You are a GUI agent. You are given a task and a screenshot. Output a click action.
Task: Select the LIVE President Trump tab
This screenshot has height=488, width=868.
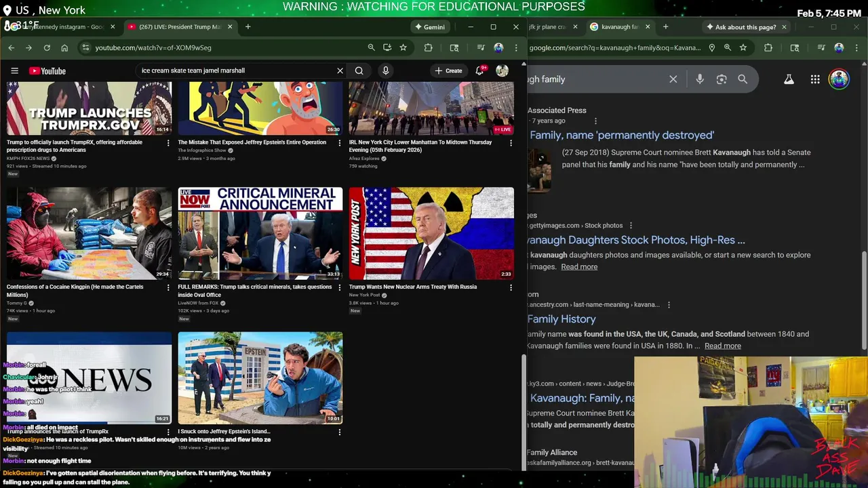(x=180, y=27)
